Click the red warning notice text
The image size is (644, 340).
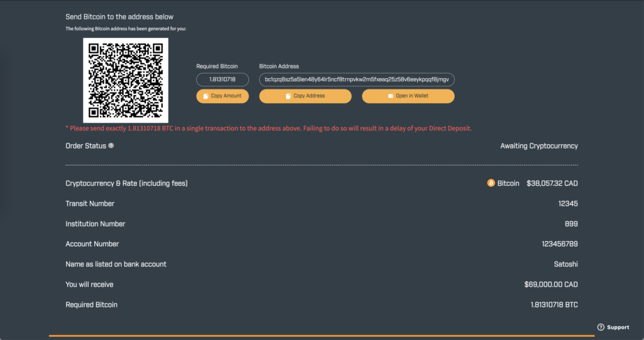pos(269,128)
